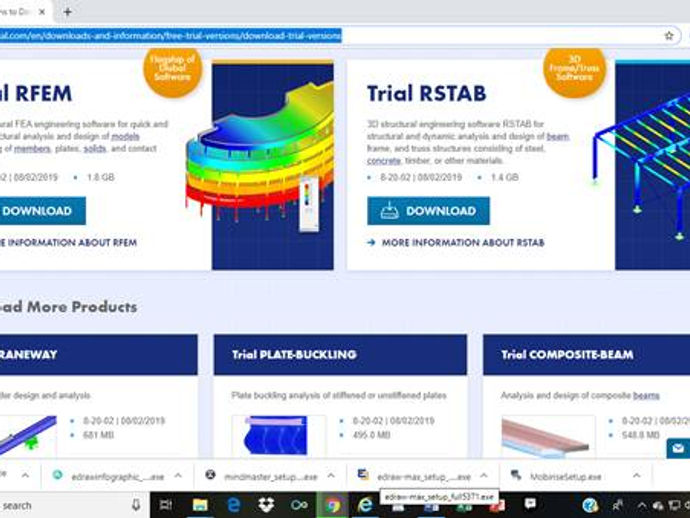This screenshot has height=518, width=690.
Task: Open the infinity-symbol app in taskbar
Action: 299,505
